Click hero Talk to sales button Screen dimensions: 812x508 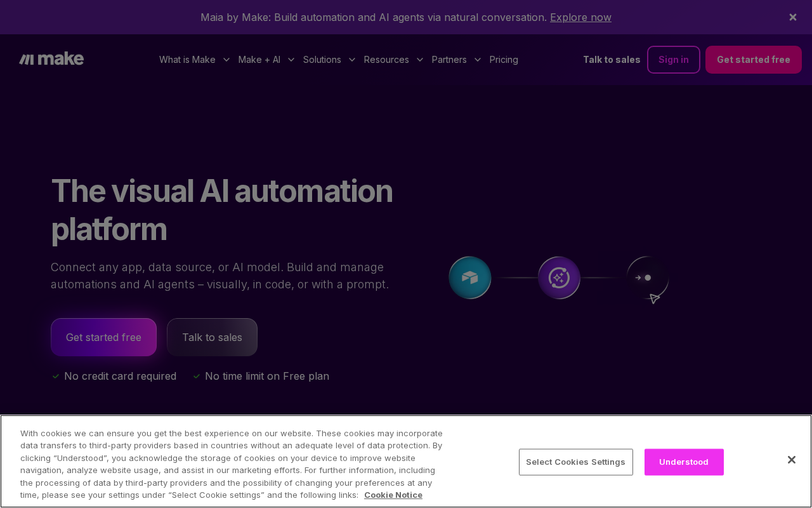pos(212,337)
